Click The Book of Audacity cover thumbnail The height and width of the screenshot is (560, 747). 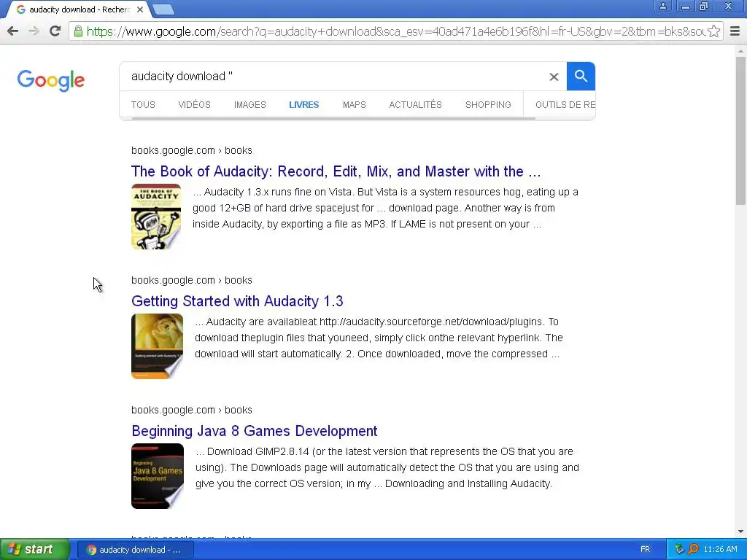tap(156, 217)
